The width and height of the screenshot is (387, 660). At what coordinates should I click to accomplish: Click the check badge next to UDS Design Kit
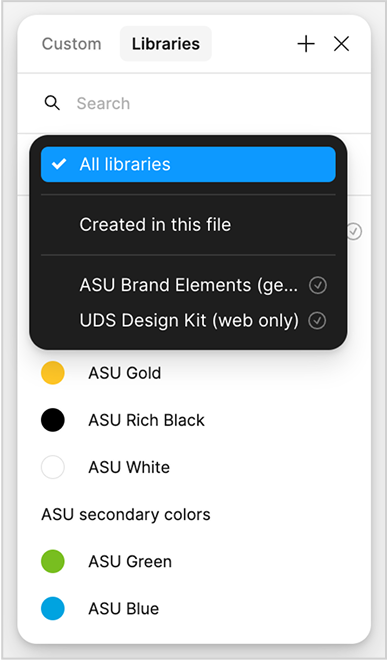pos(318,321)
